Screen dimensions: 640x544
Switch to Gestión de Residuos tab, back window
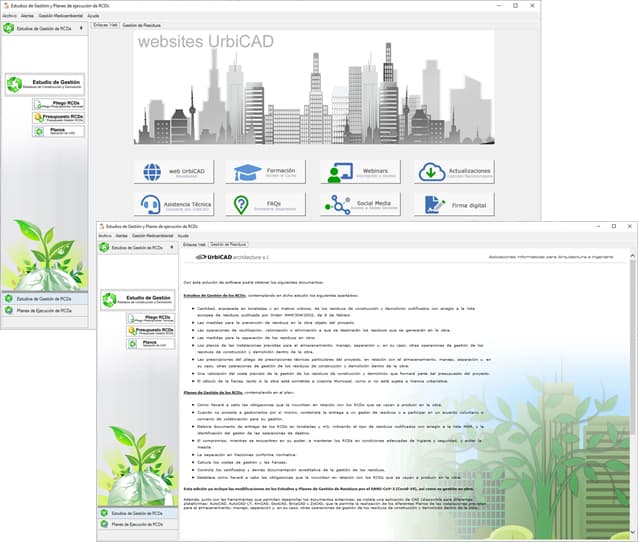pos(141,25)
